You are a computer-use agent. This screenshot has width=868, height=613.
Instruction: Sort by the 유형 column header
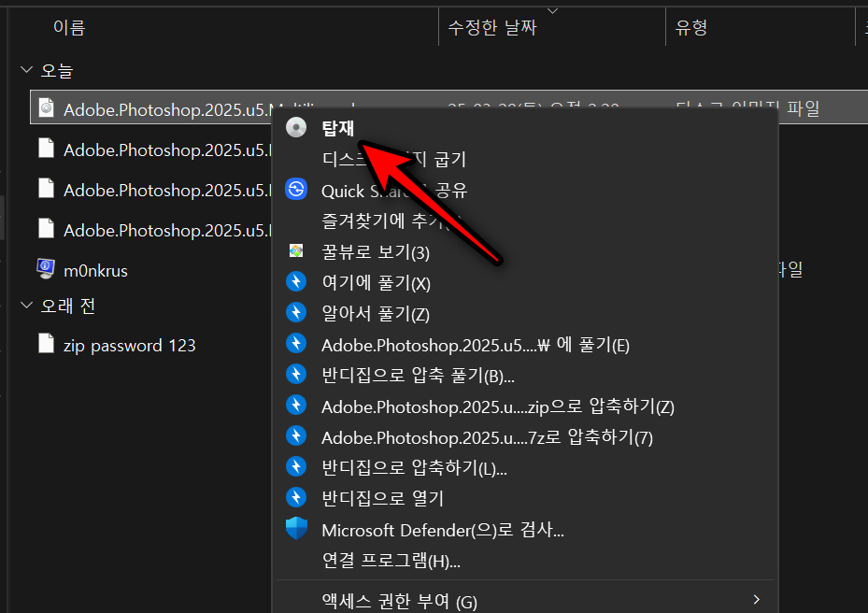tap(690, 27)
